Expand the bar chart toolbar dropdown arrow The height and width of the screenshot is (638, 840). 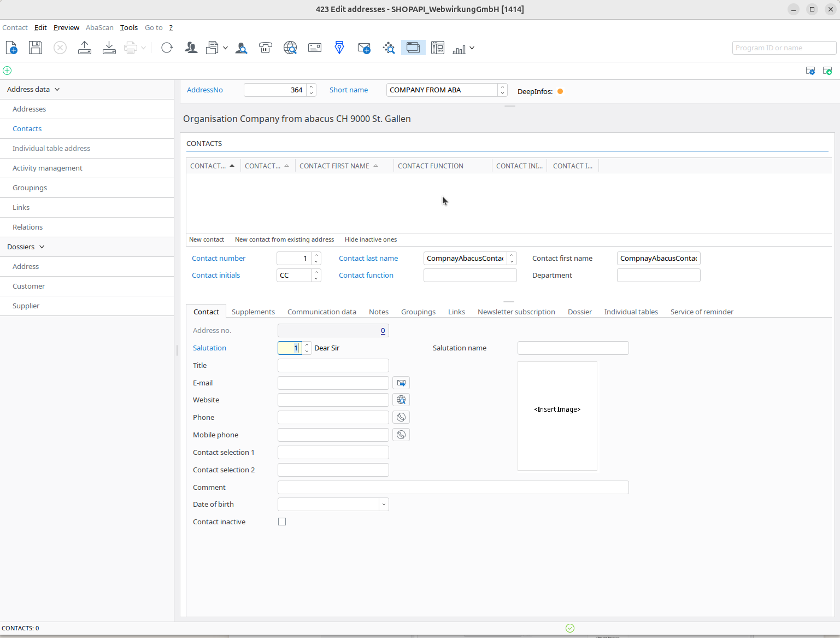(472, 48)
